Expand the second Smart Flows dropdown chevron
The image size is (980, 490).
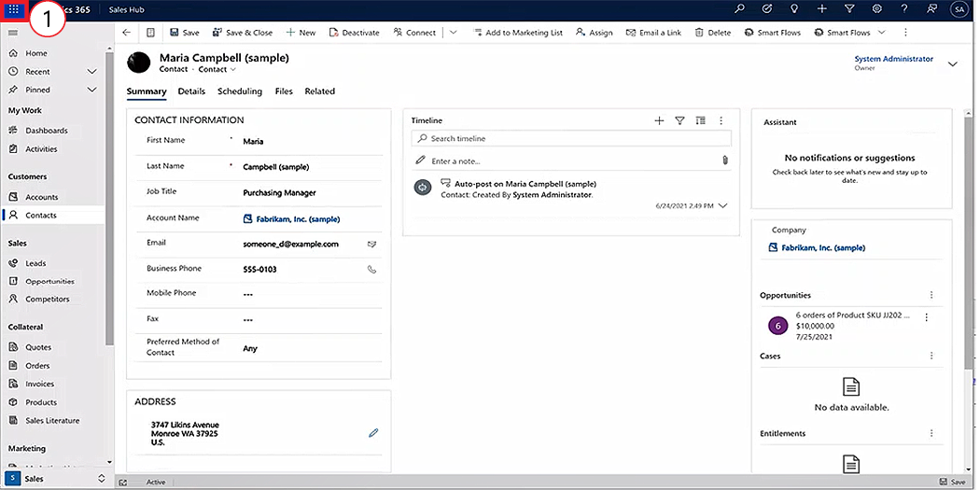tap(882, 33)
